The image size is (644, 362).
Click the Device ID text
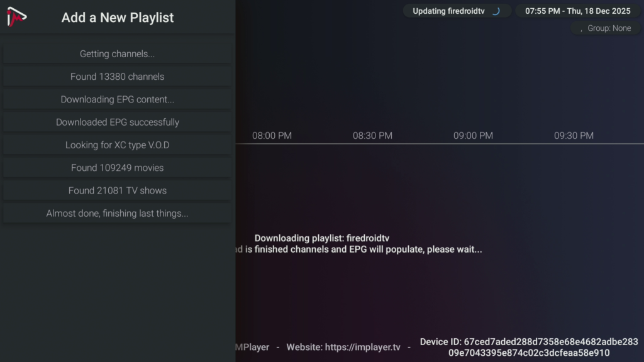coord(529,348)
